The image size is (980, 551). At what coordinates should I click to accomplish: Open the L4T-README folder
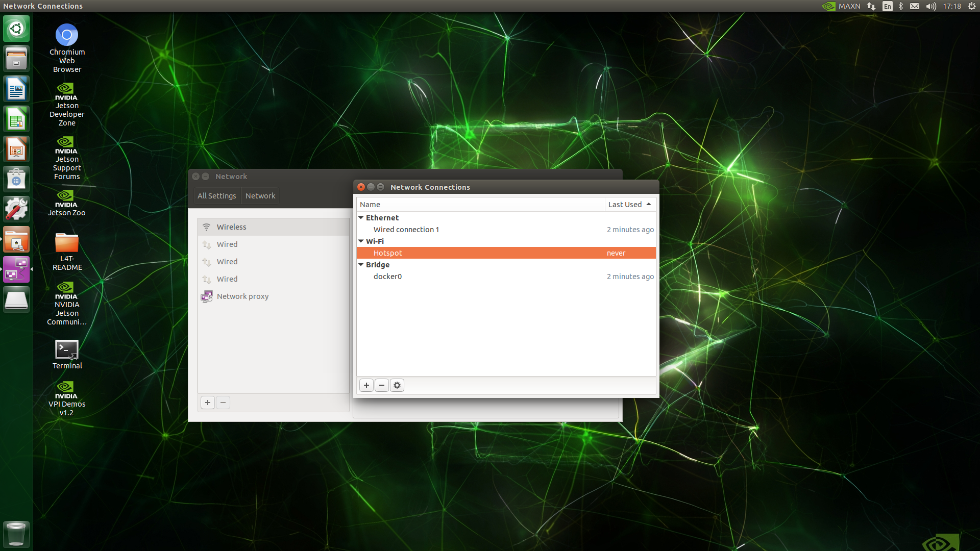pos(67,252)
